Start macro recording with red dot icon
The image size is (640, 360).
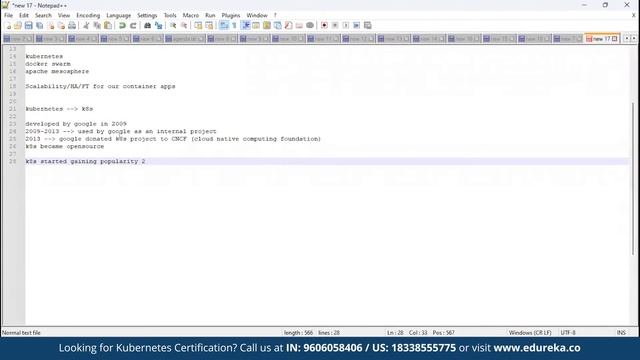pos(324,25)
